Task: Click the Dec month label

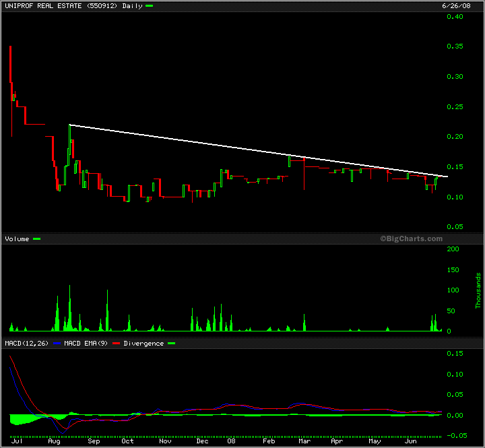Action: click(x=202, y=441)
